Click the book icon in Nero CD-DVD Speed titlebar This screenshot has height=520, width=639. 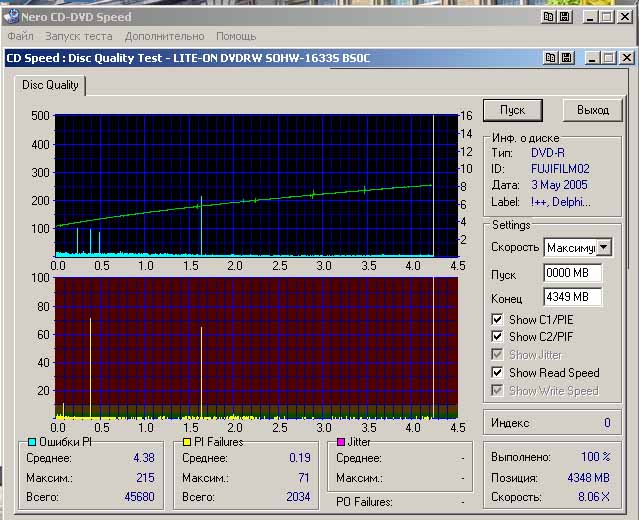click(x=549, y=17)
